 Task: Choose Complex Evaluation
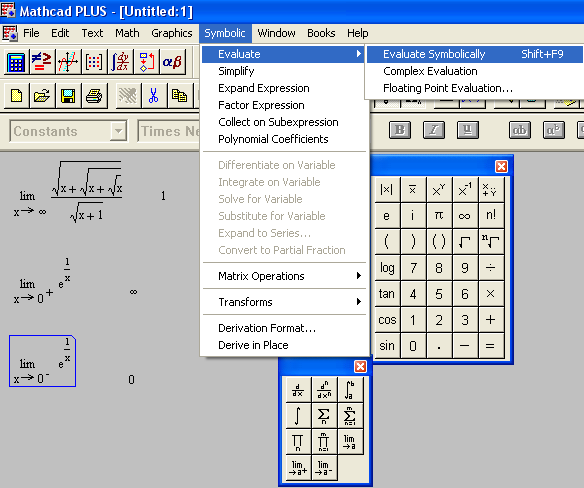(x=474, y=71)
